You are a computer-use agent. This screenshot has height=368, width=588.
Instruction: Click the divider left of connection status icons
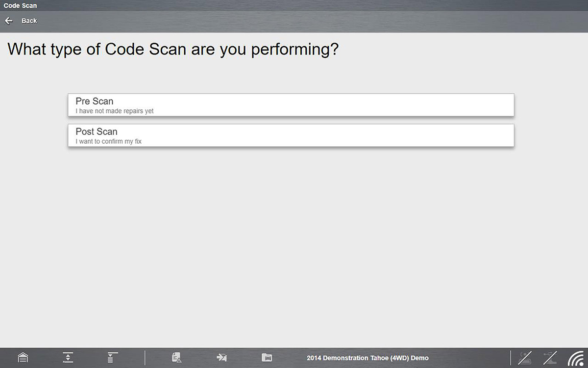point(510,358)
